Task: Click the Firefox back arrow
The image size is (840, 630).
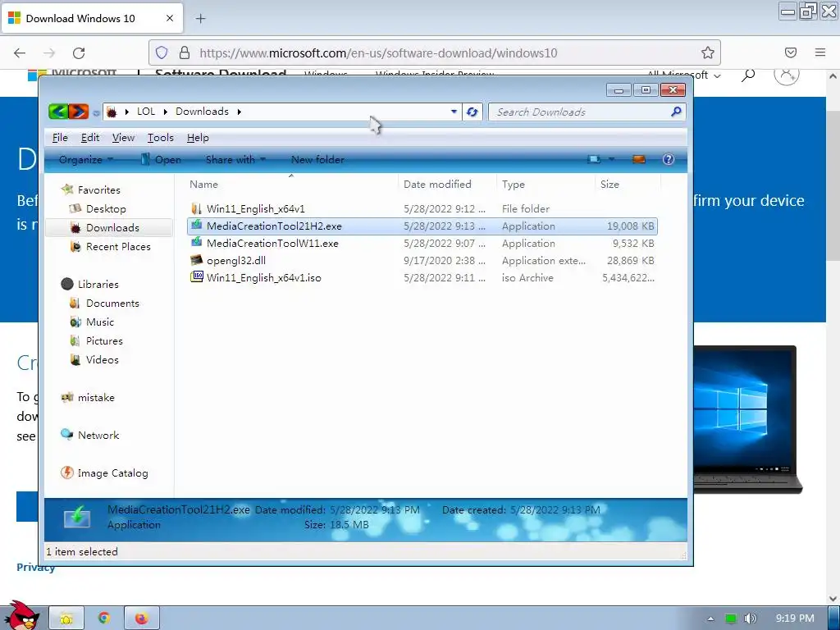Action: 20,52
